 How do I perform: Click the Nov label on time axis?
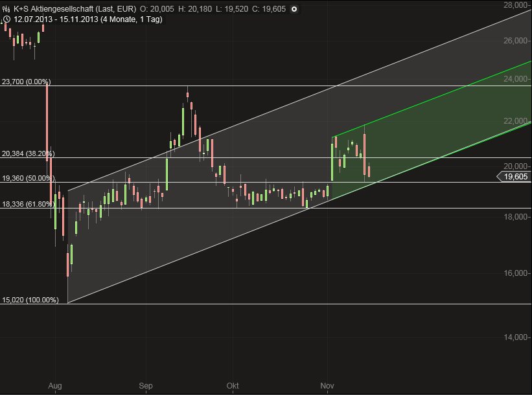coord(327,386)
